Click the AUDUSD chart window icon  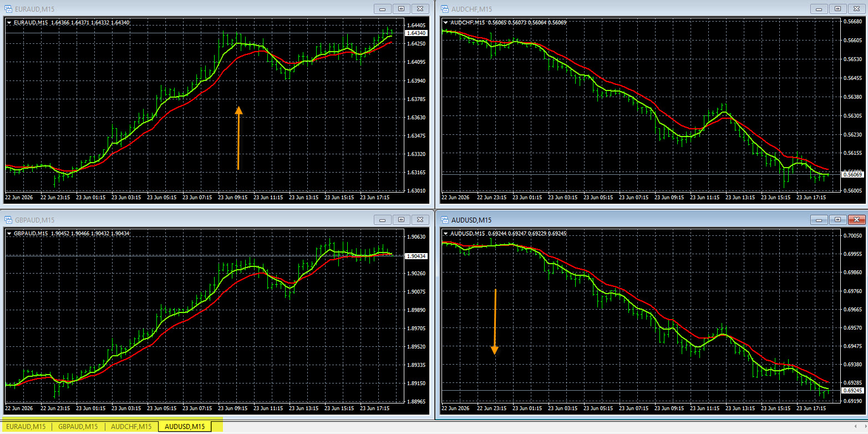(x=445, y=220)
